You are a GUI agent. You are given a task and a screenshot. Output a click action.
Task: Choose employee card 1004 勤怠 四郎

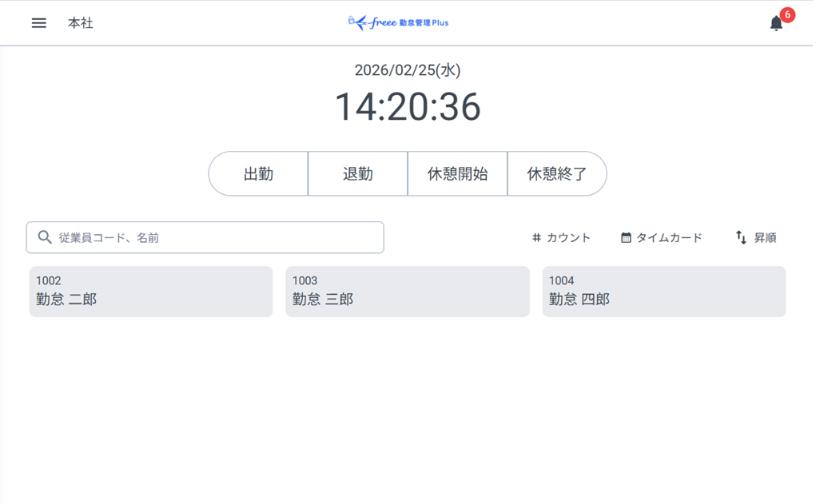click(664, 292)
